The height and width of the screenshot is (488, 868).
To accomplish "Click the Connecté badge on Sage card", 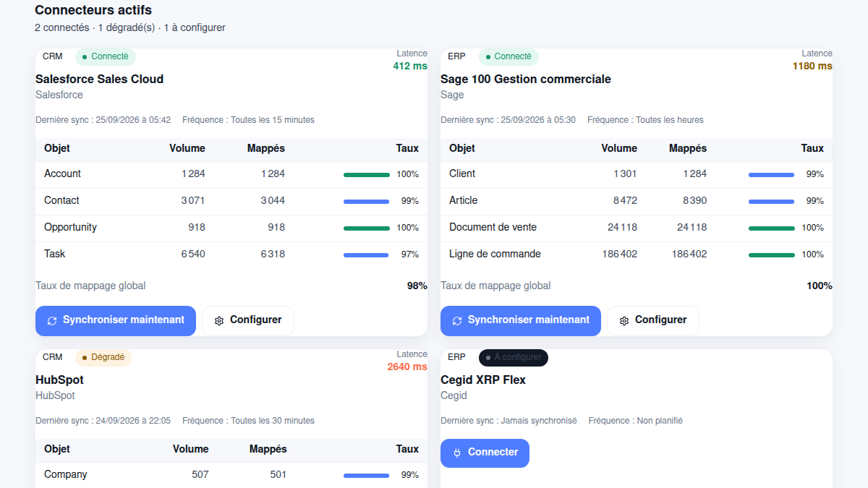I will [509, 56].
